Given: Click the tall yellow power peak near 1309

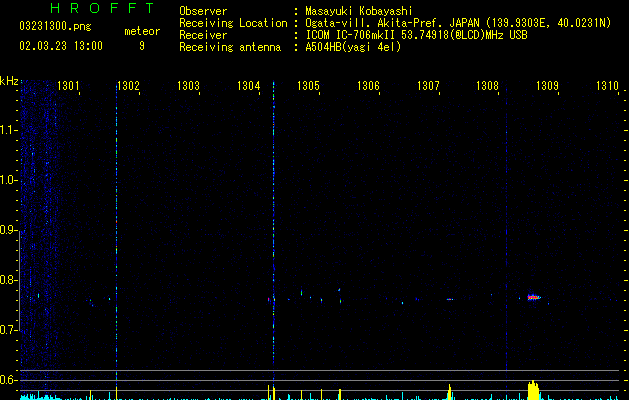Looking at the screenshot, I should point(533,390).
